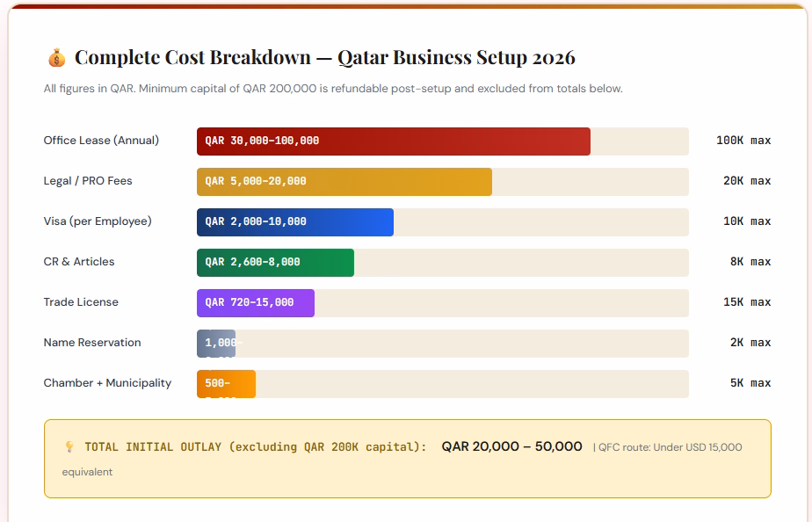The image size is (812, 522).
Task: Collapse the total outlay summary box
Action: click(408, 459)
